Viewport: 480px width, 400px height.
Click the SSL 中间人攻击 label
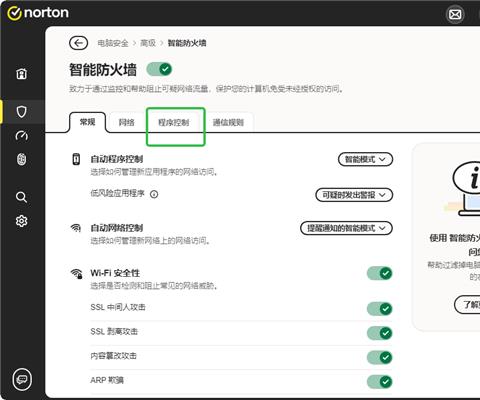tap(118, 307)
